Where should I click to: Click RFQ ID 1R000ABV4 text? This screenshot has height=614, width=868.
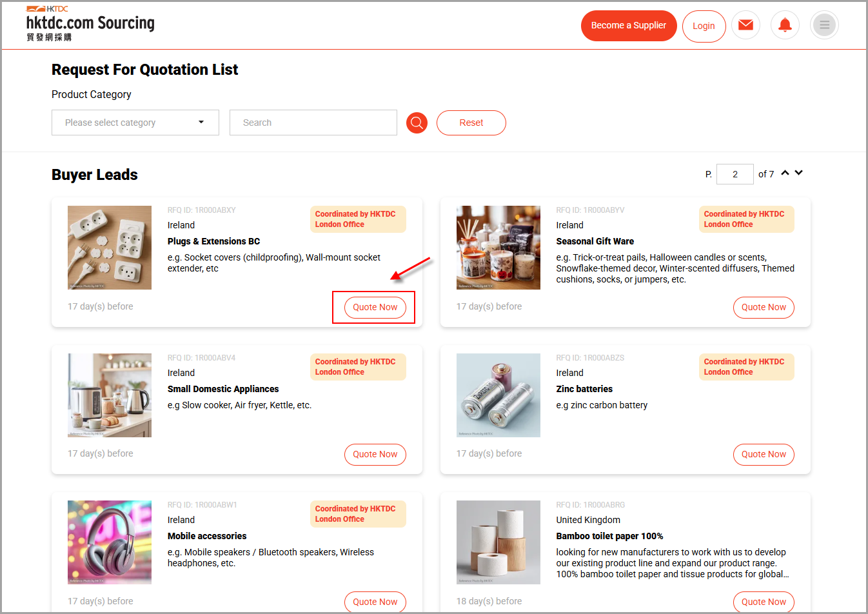(202, 358)
